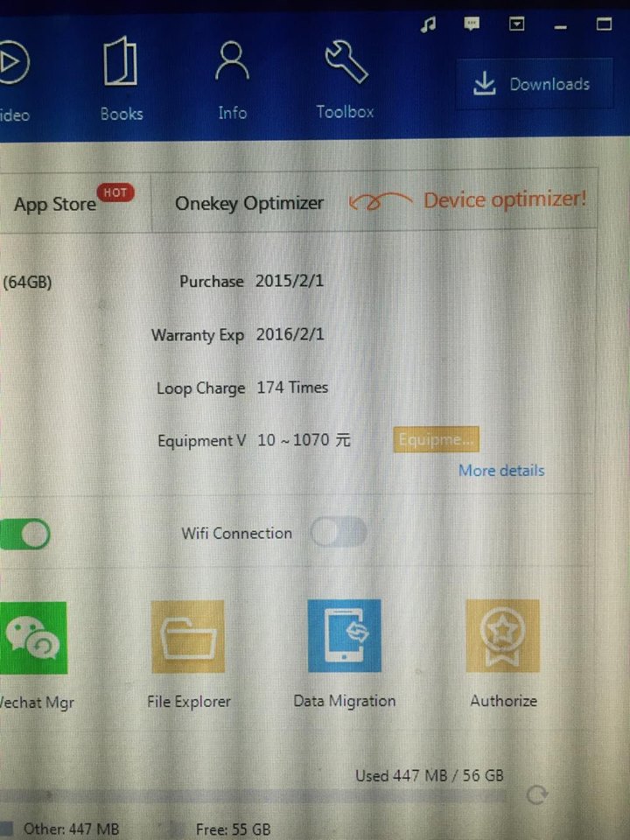The image size is (630, 840).
Task: Open the Toolbox section
Action: pyautogui.click(x=345, y=80)
